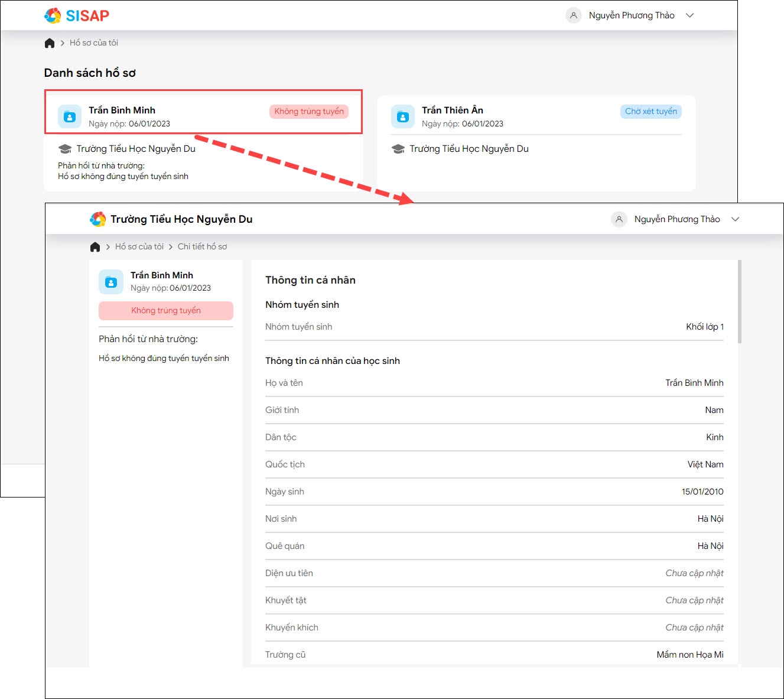Expand the account dropdown chevron in the SISAP header
Viewport: 784px width, 699px height.
point(689,15)
